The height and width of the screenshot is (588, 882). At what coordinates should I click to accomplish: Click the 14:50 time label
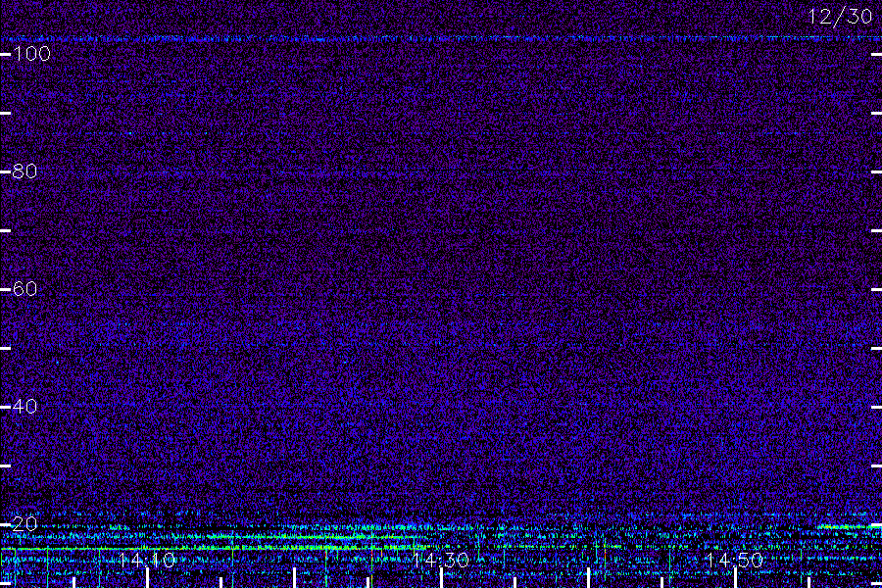(x=734, y=560)
